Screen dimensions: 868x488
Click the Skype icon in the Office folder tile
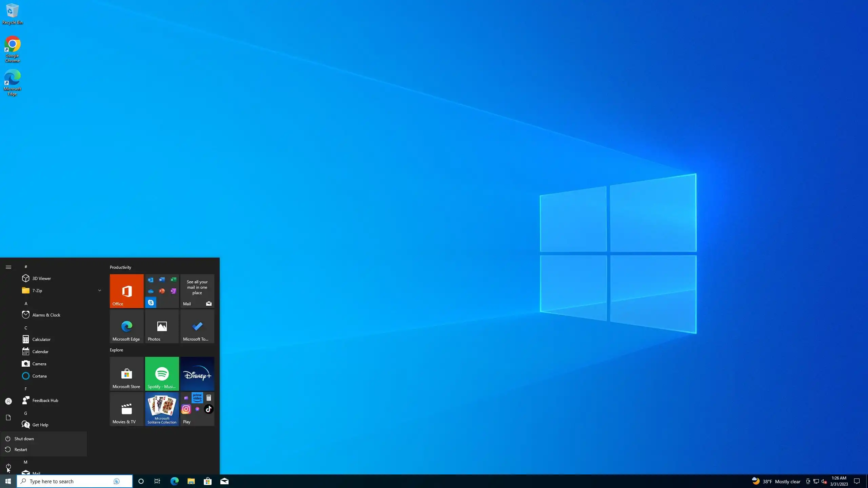tap(151, 302)
